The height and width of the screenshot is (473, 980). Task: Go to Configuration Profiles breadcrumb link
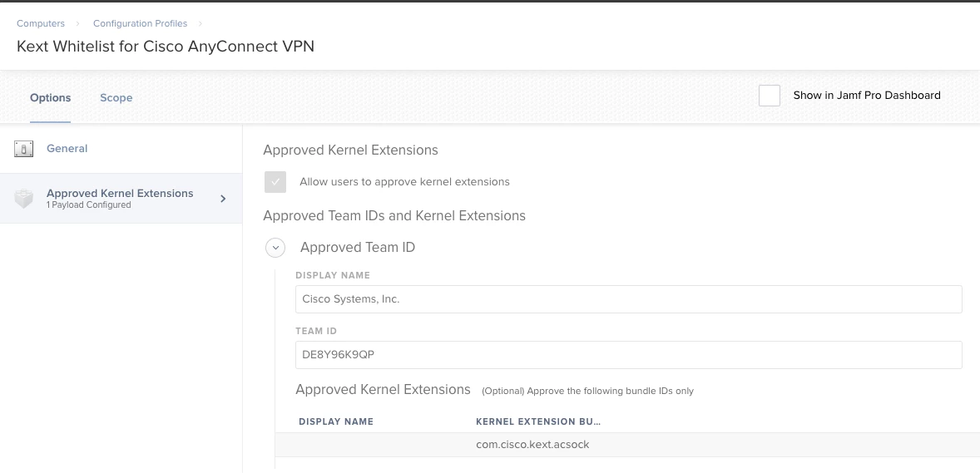[140, 23]
